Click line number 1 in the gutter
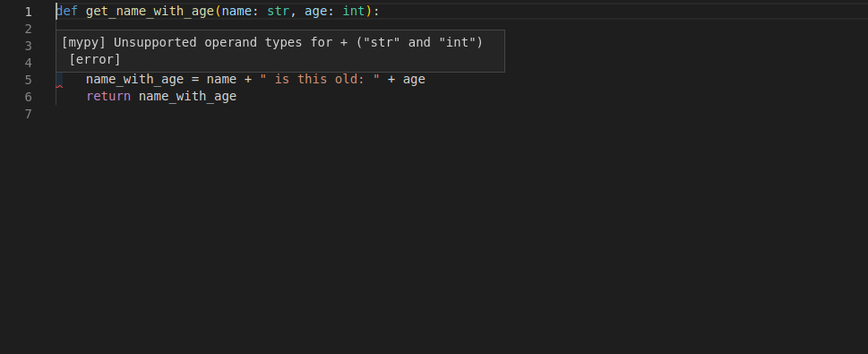 (x=29, y=12)
